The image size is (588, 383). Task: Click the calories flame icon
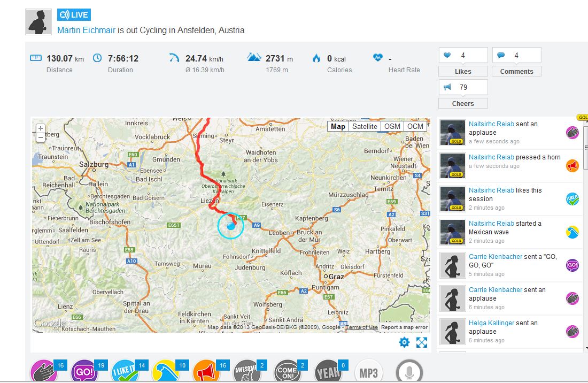click(x=316, y=58)
